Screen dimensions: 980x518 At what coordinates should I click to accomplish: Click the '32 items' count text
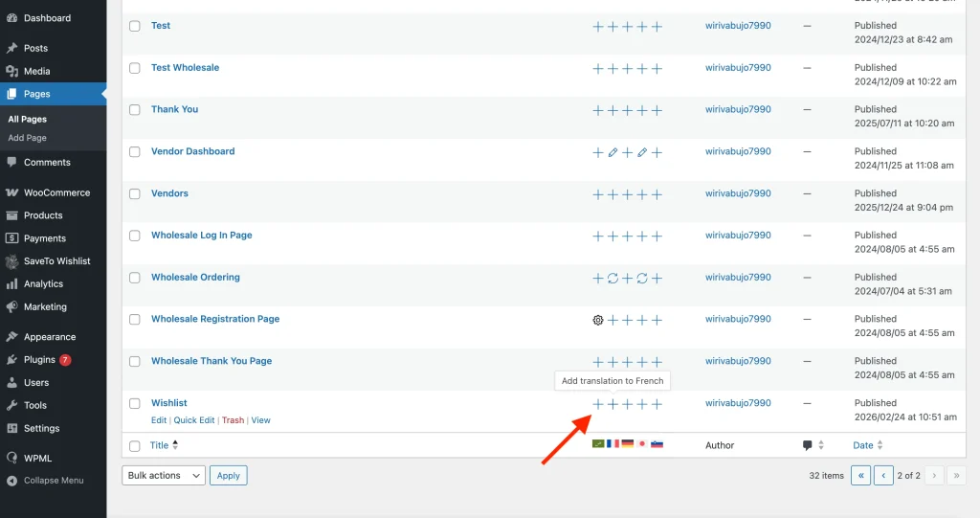coord(826,476)
